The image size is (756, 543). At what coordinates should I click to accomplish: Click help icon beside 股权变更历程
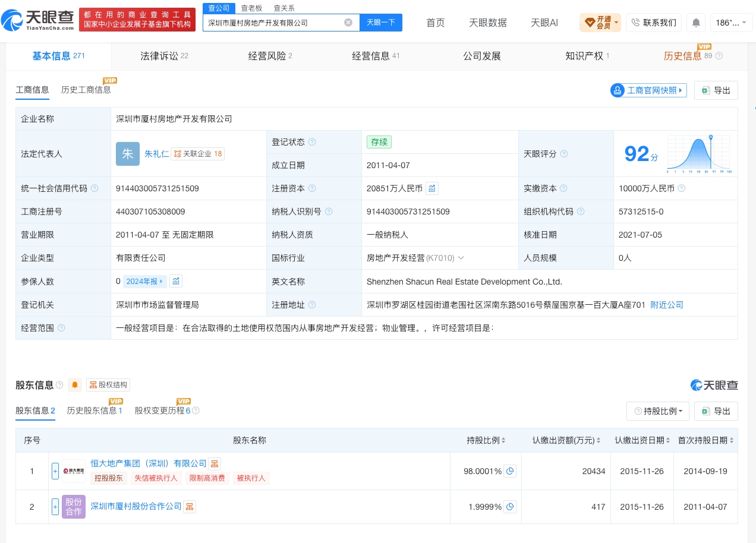[x=196, y=411]
